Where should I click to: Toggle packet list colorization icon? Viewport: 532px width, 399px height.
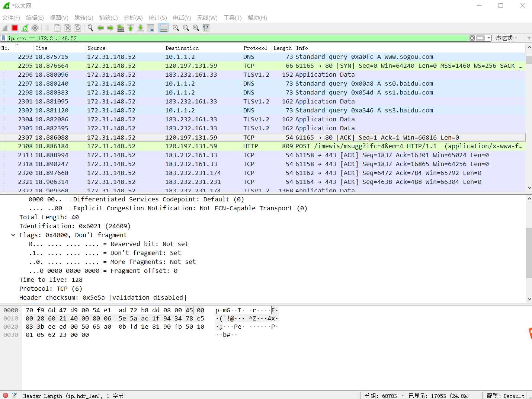click(x=163, y=28)
